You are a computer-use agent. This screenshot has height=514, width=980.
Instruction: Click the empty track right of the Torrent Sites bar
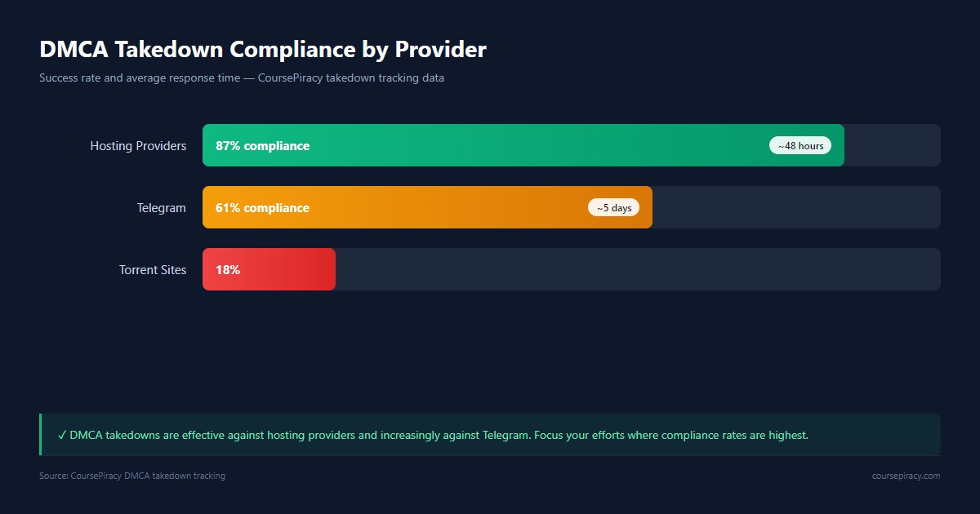click(637, 270)
